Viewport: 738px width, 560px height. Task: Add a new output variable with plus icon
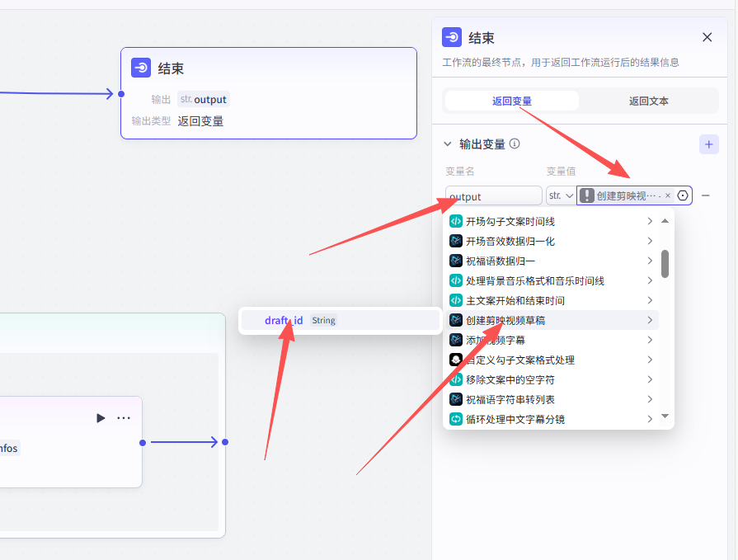click(708, 144)
